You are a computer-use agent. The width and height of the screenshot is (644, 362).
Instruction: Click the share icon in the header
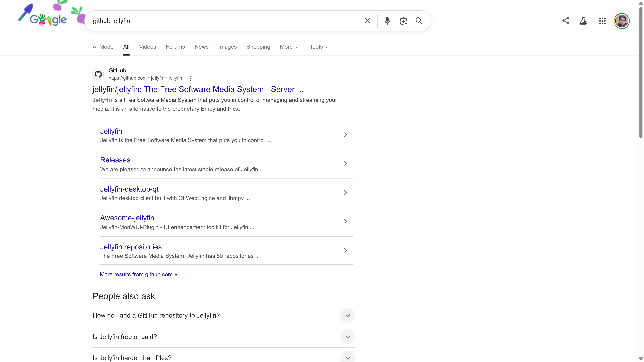566,21
